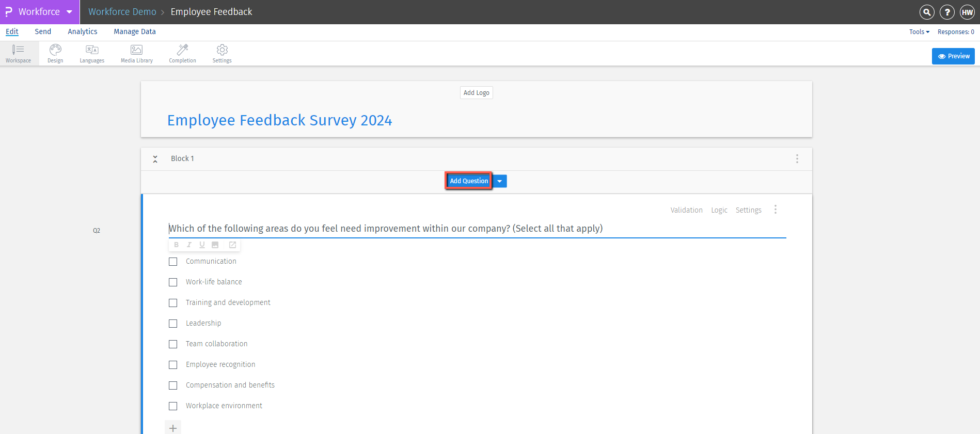This screenshot has height=434, width=980.
Task: Open Block 1 three-dot options menu
Action: click(x=797, y=158)
